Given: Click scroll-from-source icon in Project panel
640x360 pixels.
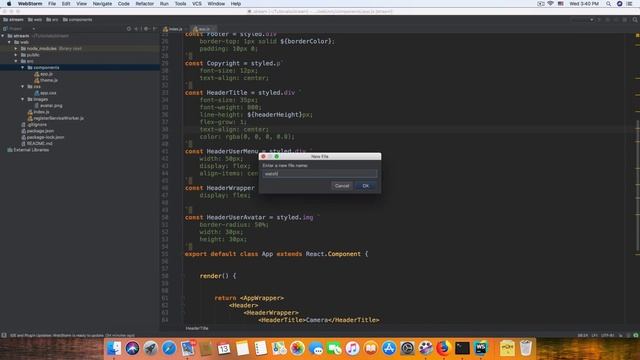Looking at the screenshot, I should point(129,29).
